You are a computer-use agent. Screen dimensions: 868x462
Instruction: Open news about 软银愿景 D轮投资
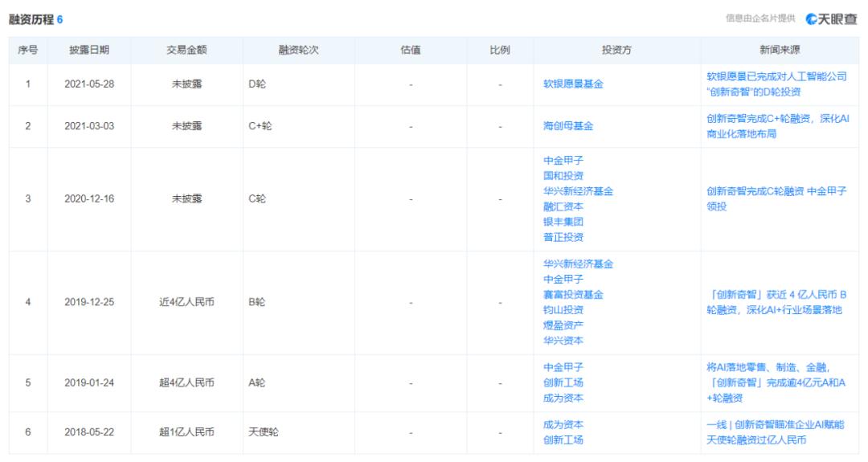coord(776,84)
